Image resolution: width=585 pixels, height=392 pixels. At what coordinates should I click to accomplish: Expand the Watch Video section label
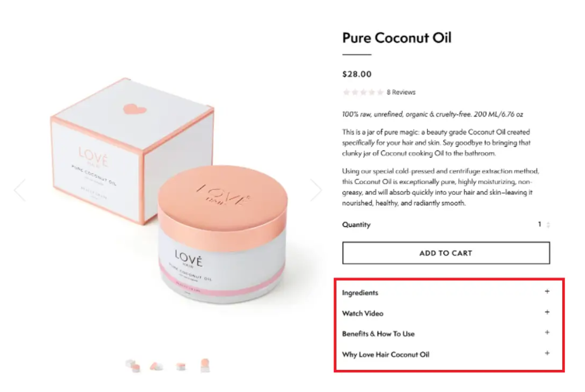point(362,314)
